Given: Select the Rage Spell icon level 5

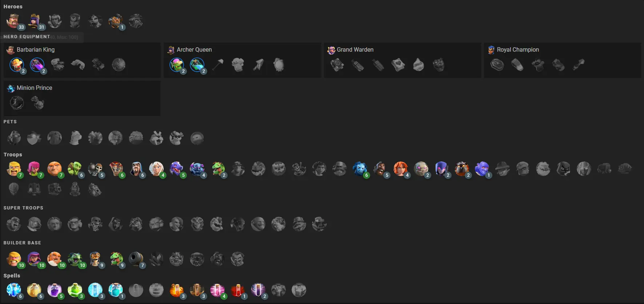Looking at the screenshot, I should (55, 290).
